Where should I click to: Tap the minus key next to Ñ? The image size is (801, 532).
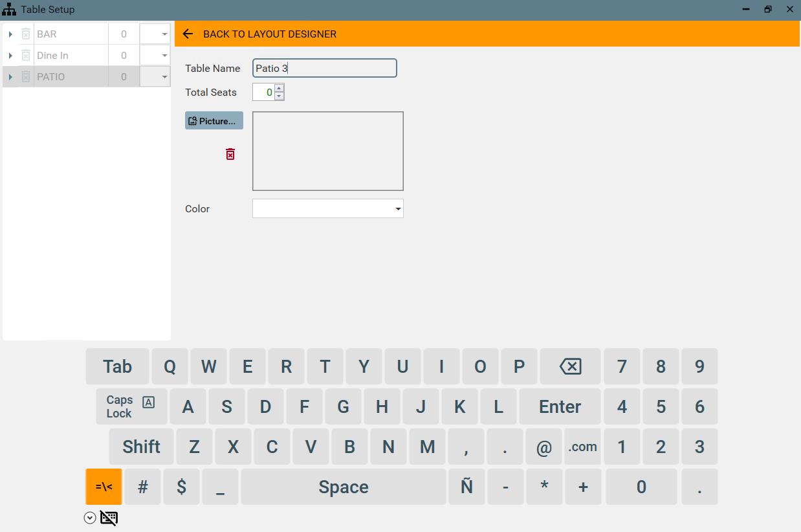505,487
